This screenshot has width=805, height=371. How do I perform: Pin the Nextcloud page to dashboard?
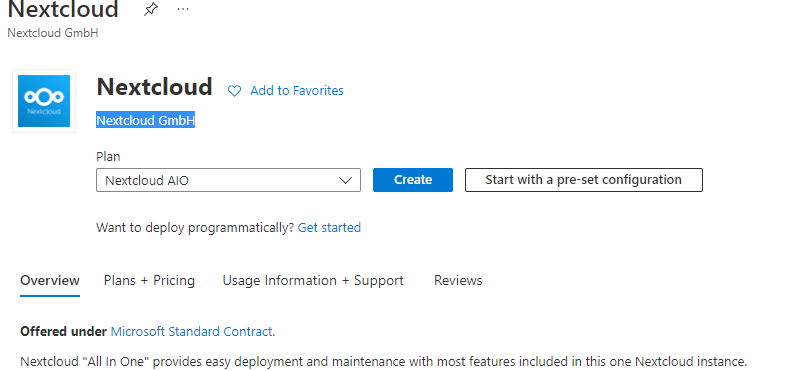tap(150, 9)
